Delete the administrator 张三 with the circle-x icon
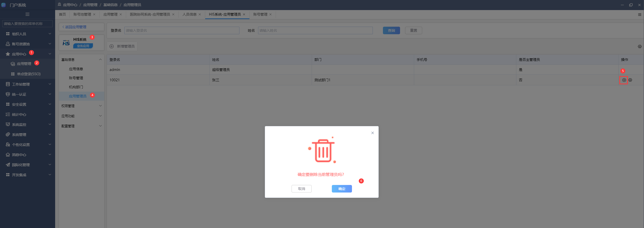 coord(624,80)
